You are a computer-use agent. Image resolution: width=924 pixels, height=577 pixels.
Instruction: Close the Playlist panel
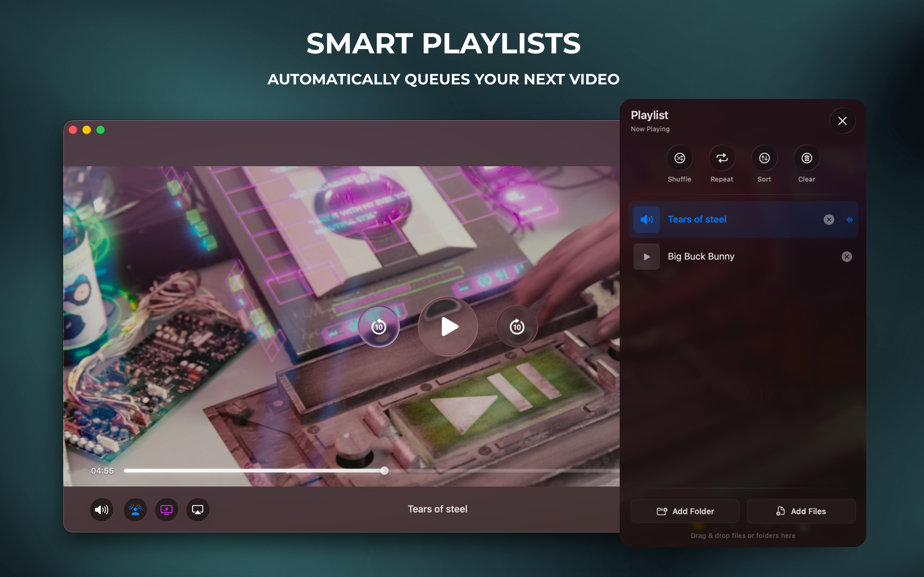pos(842,121)
